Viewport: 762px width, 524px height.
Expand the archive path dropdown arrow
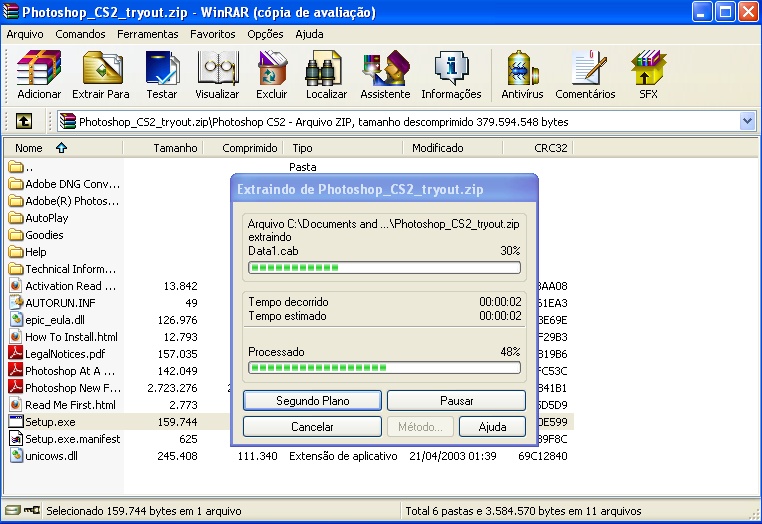pos(747,121)
